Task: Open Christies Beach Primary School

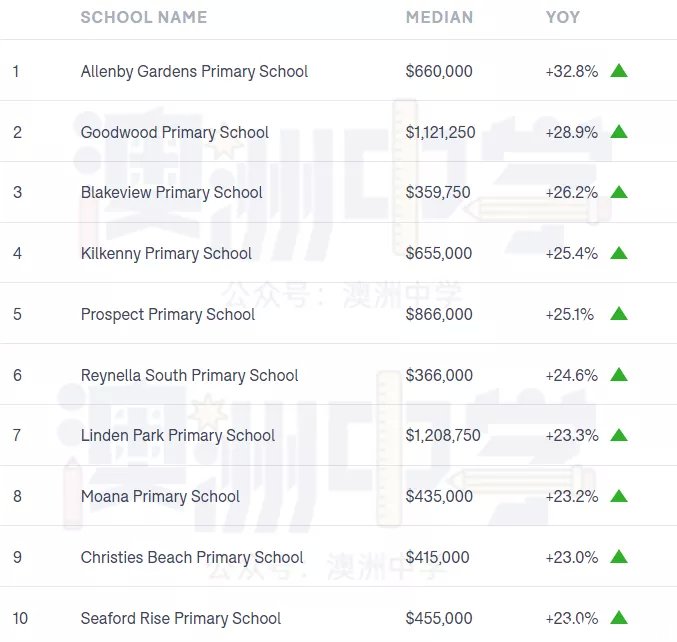Action: [192, 558]
